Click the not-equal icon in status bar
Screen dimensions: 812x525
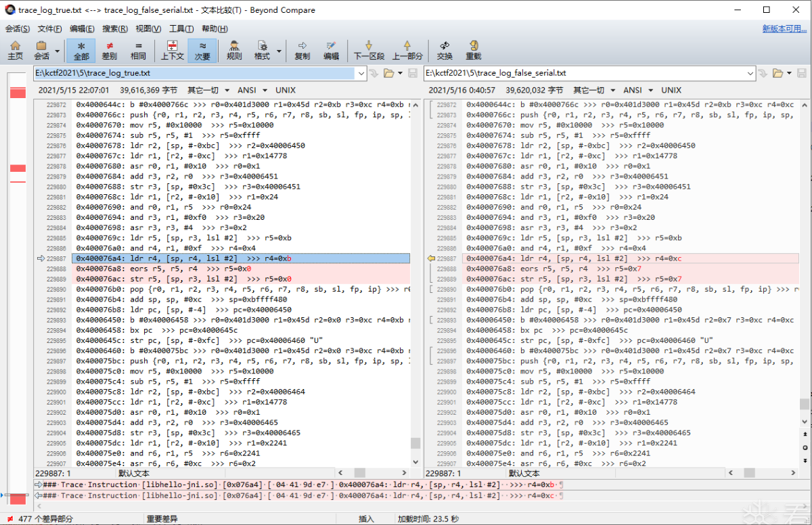coord(9,519)
